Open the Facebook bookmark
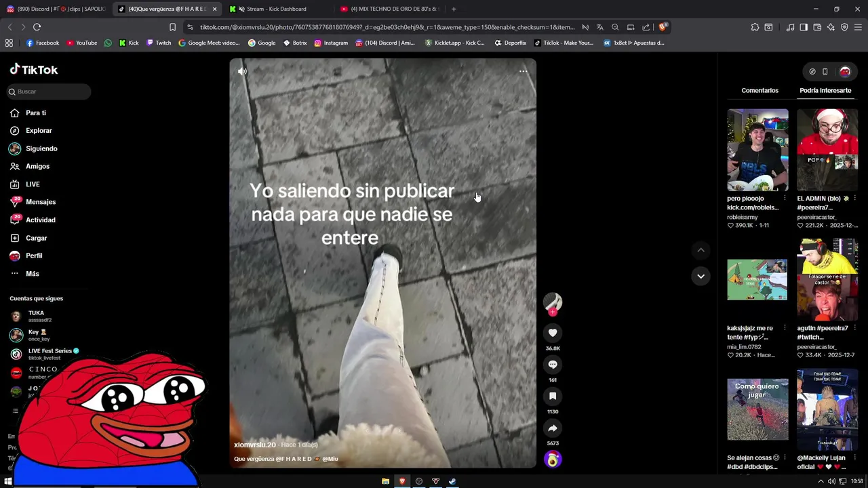This screenshot has width=868, height=488. click(42, 43)
